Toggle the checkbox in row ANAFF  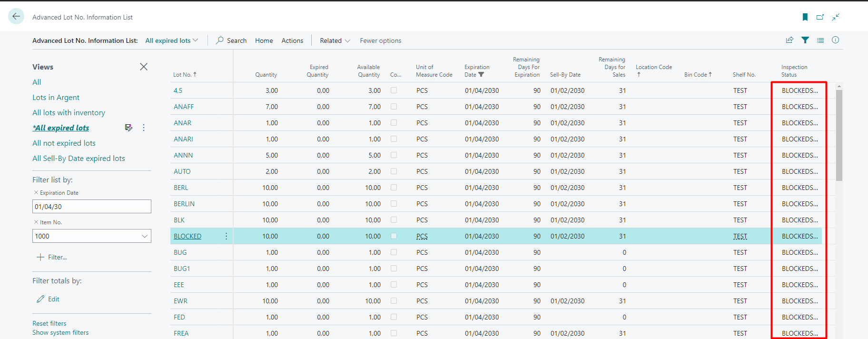pyautogui.click(x=394, y=106)
